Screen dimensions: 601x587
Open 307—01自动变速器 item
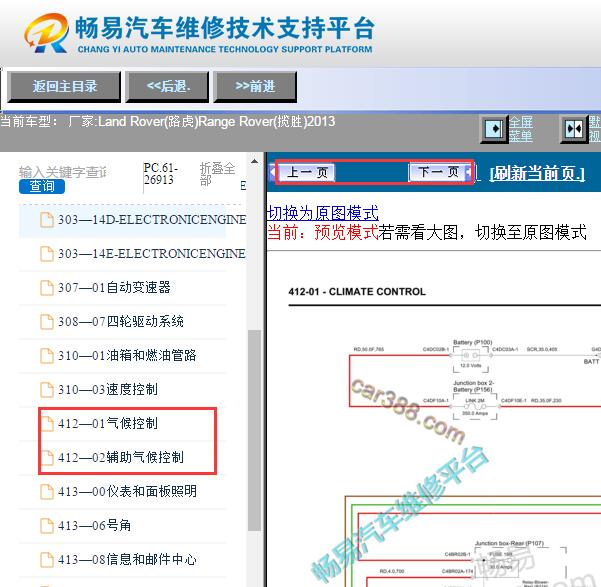pyautogui.click(x=114, y=287)
